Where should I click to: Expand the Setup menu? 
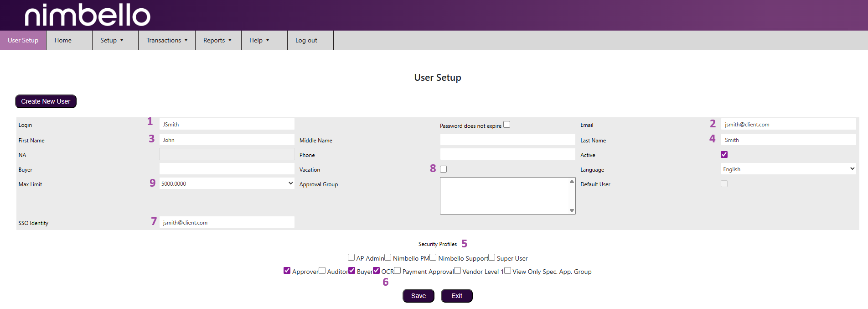(112, 40)
